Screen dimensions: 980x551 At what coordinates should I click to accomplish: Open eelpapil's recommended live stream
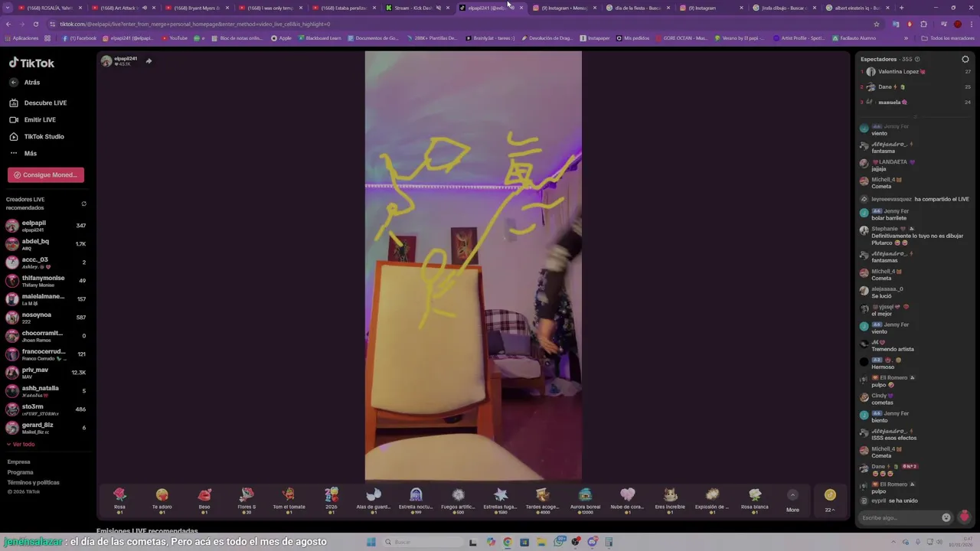[x=46, y=226]
